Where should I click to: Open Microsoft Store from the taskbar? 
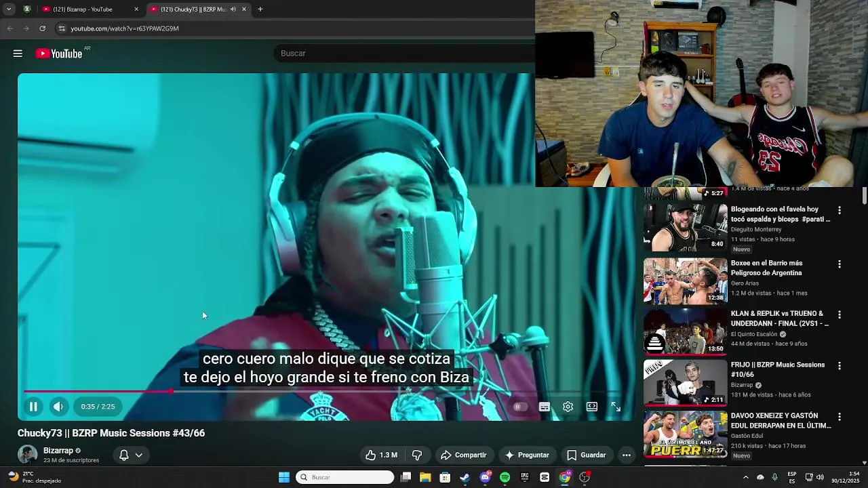click(x=445, y=477)
